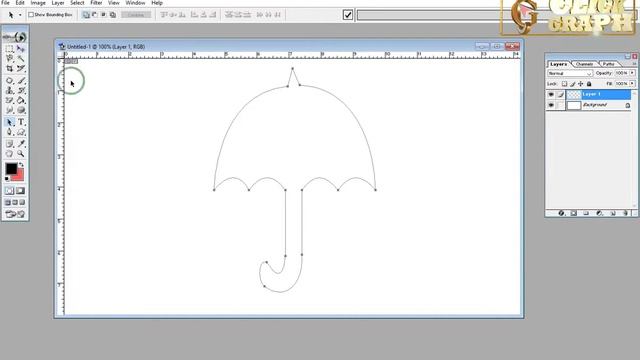
Task: Hide Layer 1 with its eye icon
Action: tap(551, 95)
